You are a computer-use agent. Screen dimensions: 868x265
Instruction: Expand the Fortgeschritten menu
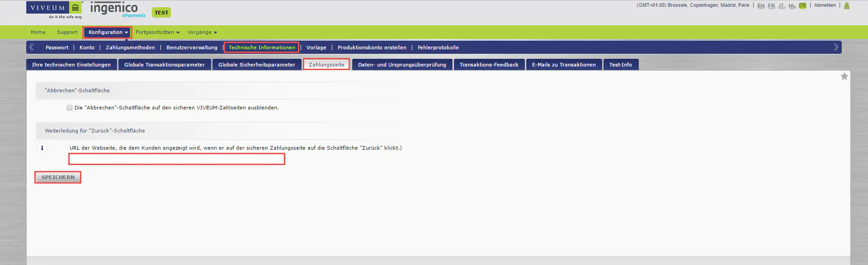(157, 33)
